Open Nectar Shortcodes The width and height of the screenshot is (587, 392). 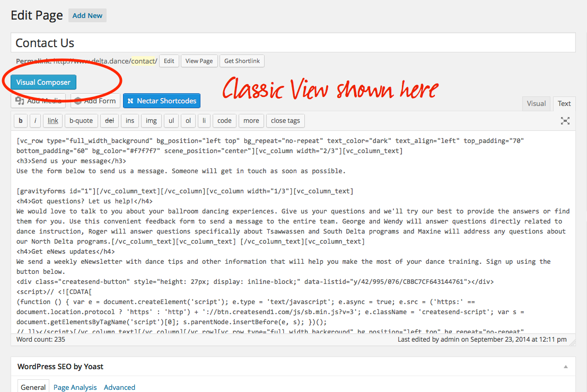(162, 101)
